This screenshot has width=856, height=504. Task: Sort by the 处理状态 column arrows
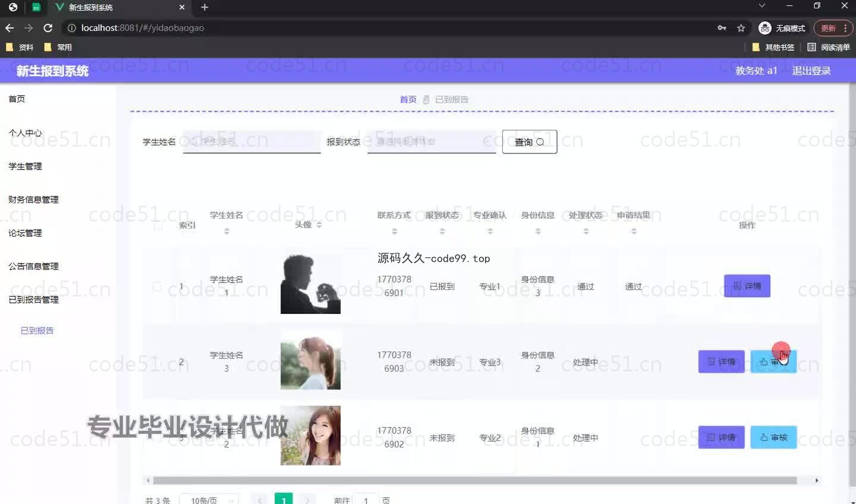coord(586,231)
